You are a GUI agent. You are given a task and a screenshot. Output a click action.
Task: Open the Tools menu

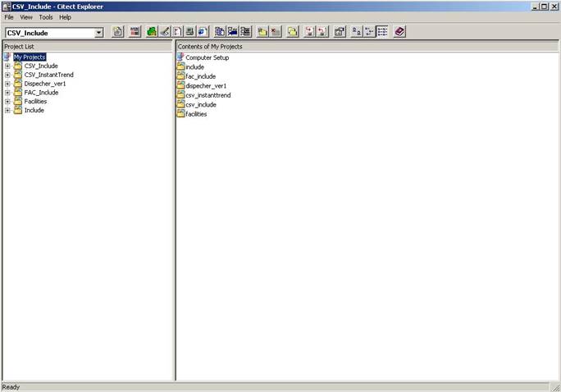tap(46, 17)
